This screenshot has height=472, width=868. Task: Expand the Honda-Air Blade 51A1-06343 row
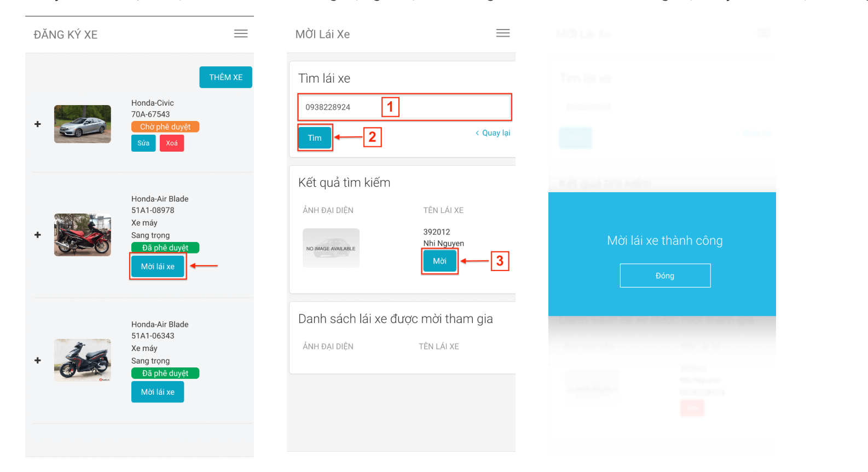coord(38,360)
